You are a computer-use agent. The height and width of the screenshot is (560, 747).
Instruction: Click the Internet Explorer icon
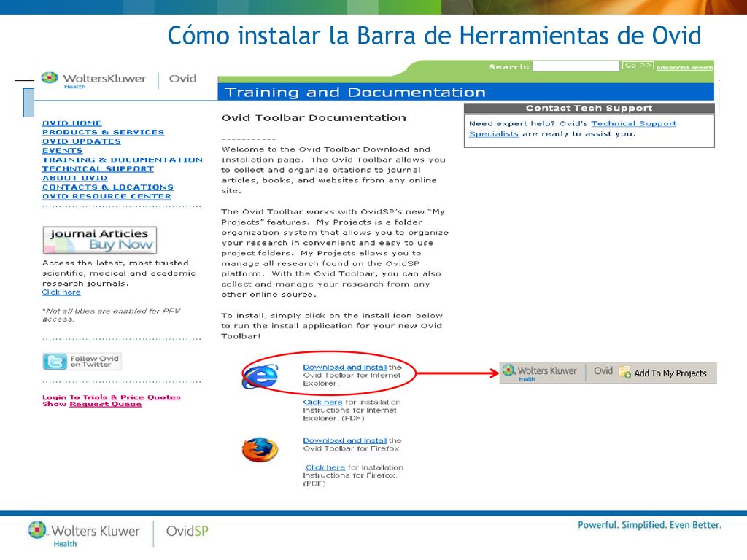[260, 376]
